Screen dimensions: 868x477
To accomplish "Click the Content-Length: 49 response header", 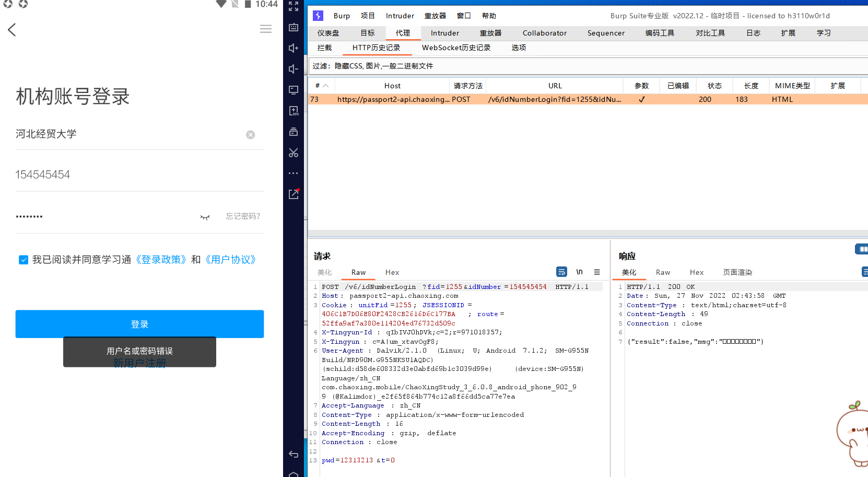I will tap(667, 314).
